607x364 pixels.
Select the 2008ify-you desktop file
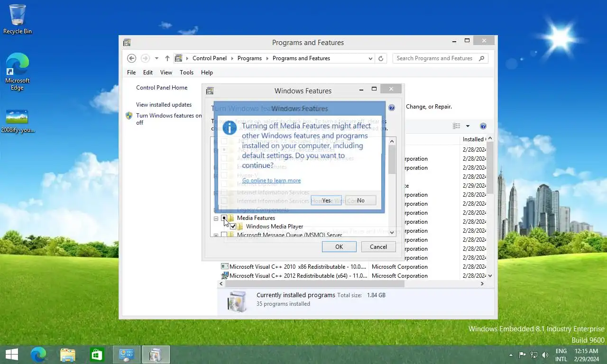coord(18,121)
